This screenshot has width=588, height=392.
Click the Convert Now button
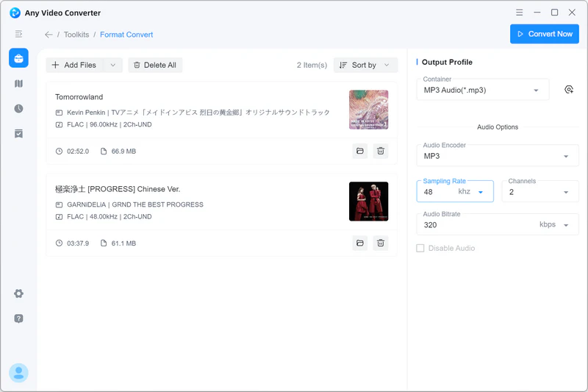coord(544,34)
